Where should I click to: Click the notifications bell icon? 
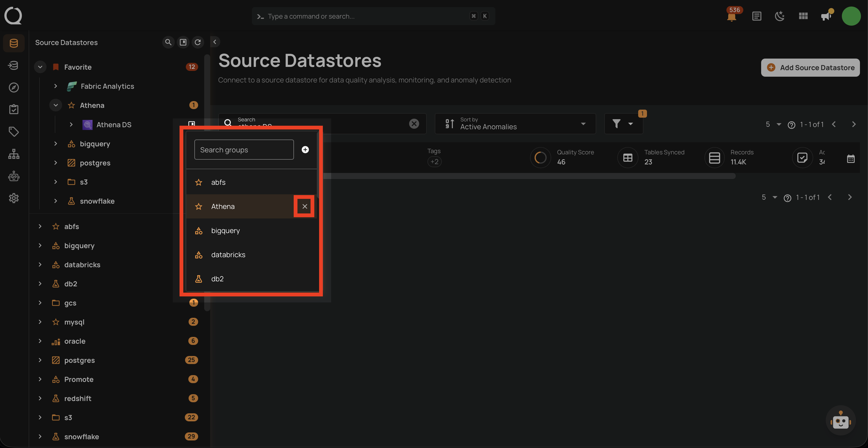coord(731,16)
